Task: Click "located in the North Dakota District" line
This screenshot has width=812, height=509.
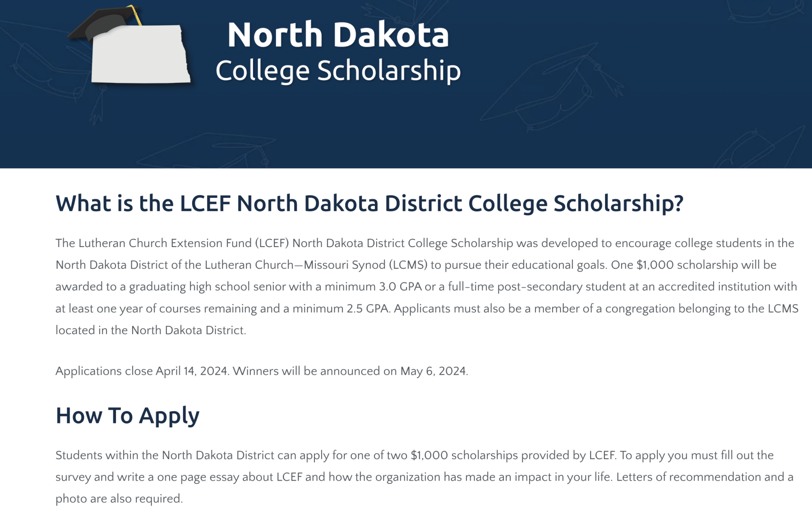Action: point(151,330)
